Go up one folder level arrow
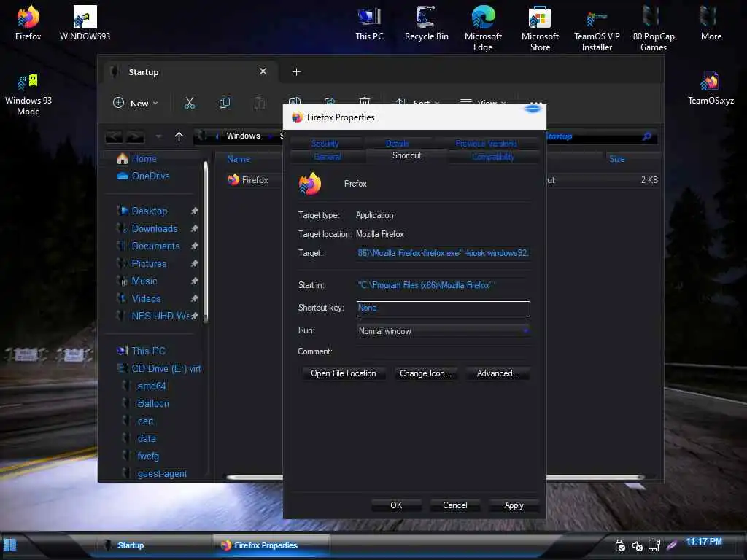The width and height of the screenshot is (747, 560). (179, 136)
